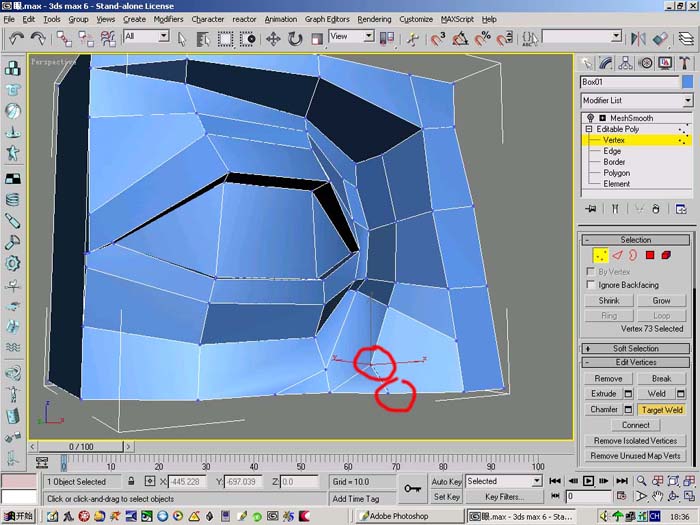
Task: Click the 0 / 100 time slider
Action: tap(81, 446)
